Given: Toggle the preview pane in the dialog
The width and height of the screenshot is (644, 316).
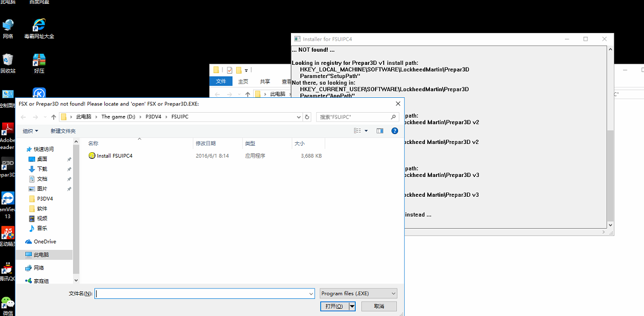Looking at the screenshot, I should point(380,131).
